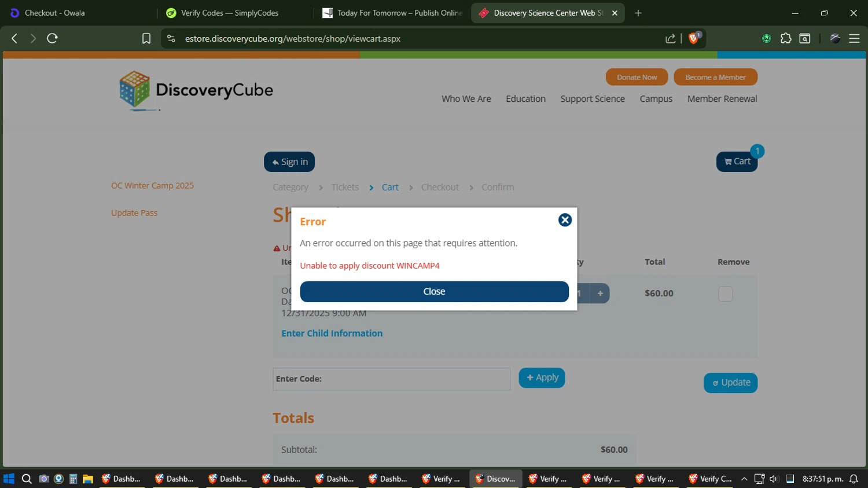Click the DiscoveryCube logo
This screenshot has height=488, width=868.
pyautogui.click(x=196, y=90)
